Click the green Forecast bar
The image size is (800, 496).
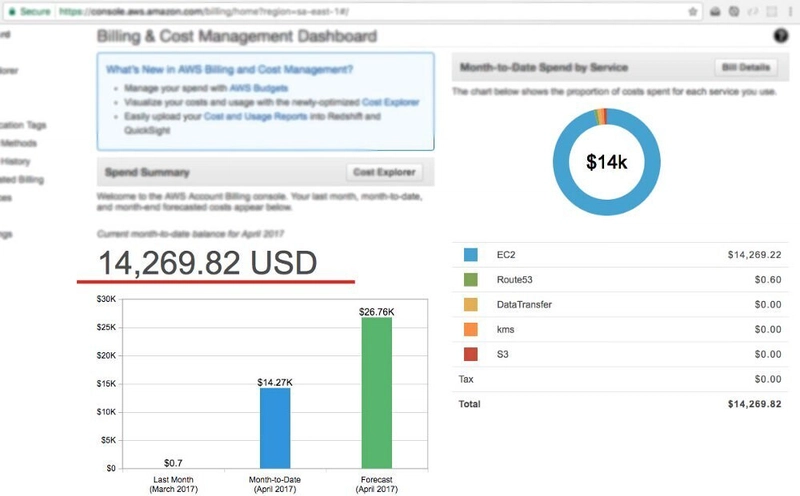click(377, 393)
